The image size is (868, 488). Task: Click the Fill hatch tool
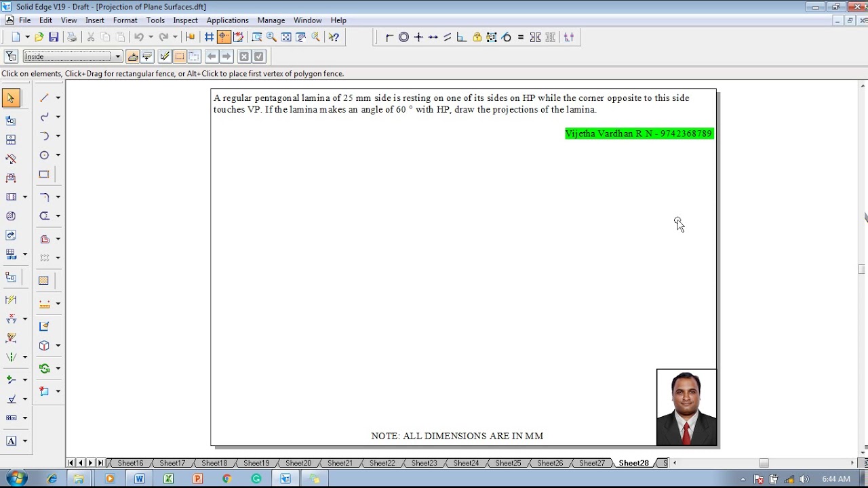point(44,281)
